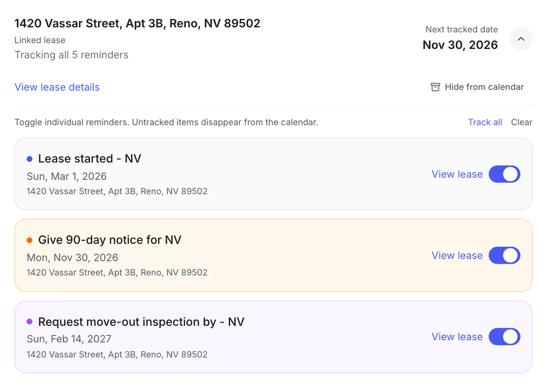Image resolution: width=547 pixels, height=392 pixels.
Task: Click the address line under Sun, Feb 14, 2027
Action: [117, 355]
